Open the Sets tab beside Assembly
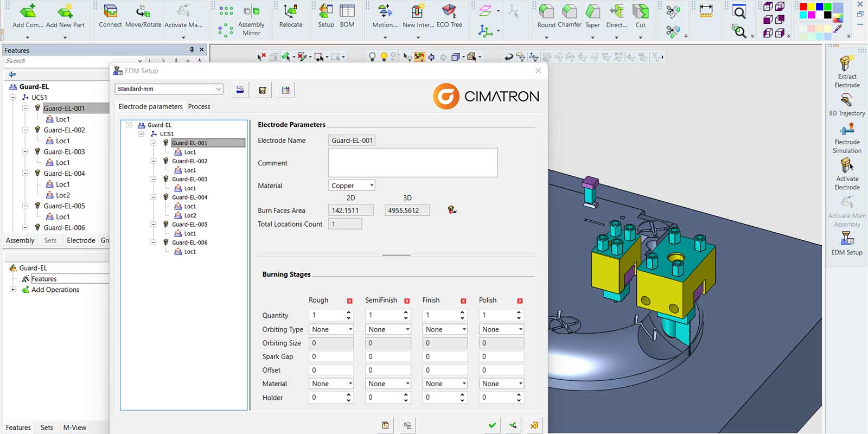868x434 pixels. tap(50, 240)
